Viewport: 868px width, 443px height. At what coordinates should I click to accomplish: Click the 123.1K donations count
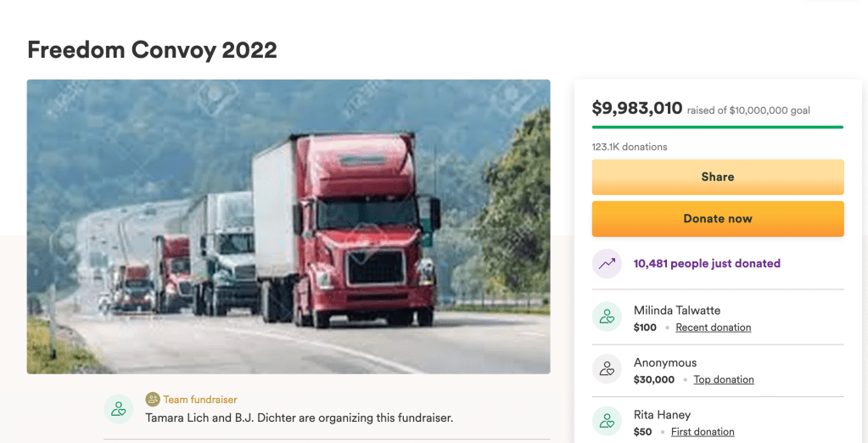pos(630,147)
